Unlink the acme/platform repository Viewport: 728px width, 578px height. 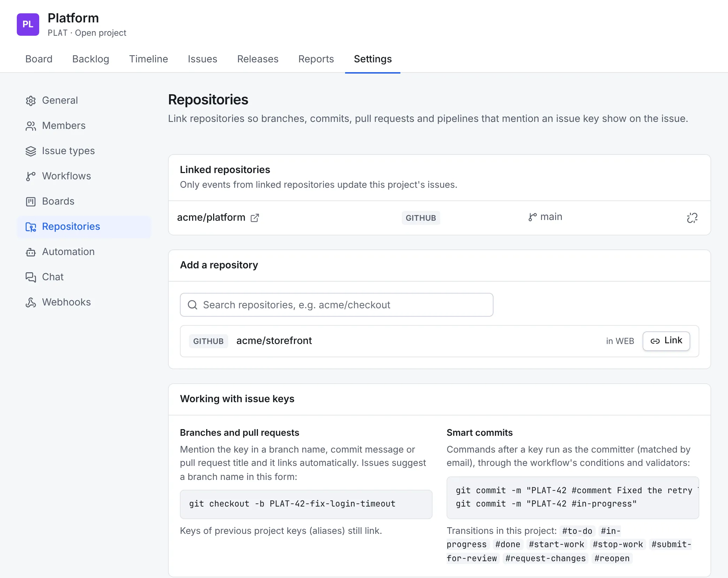692,218
